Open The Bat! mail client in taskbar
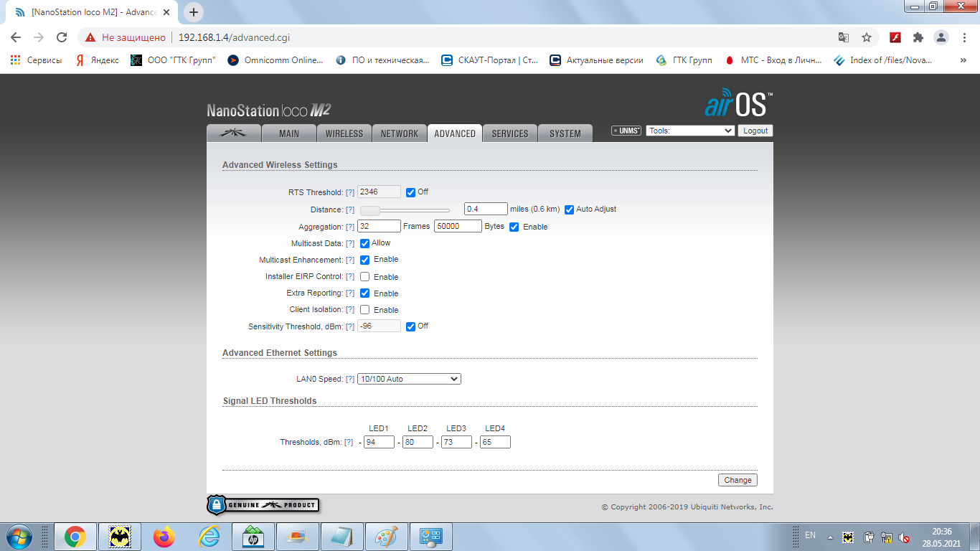 119,537
